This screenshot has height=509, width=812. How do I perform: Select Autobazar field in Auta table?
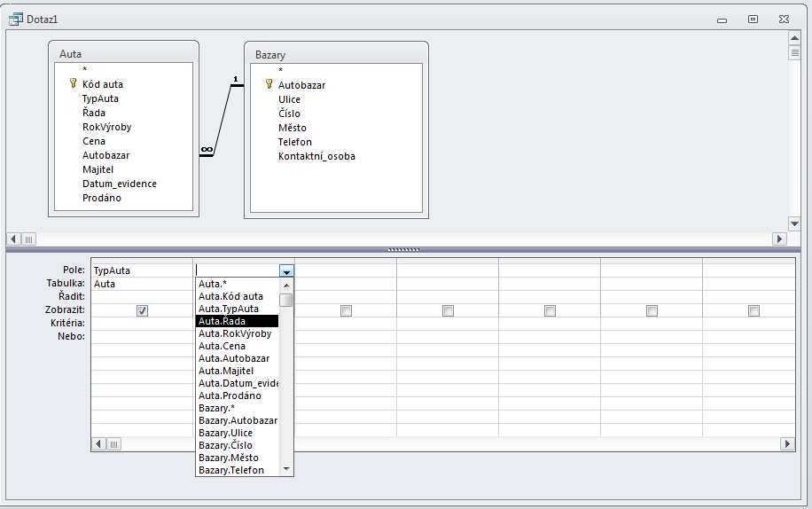[x=105, y=155]
